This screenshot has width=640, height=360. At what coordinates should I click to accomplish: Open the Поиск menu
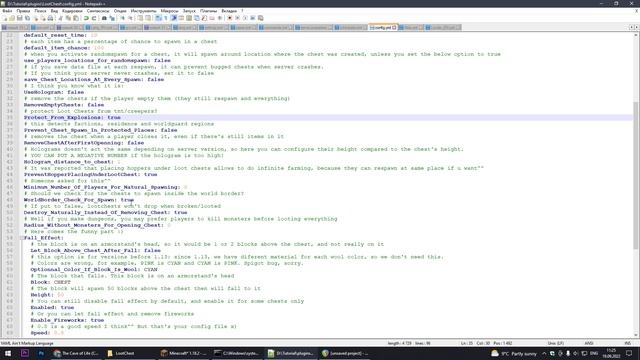[x=40, y=11]
